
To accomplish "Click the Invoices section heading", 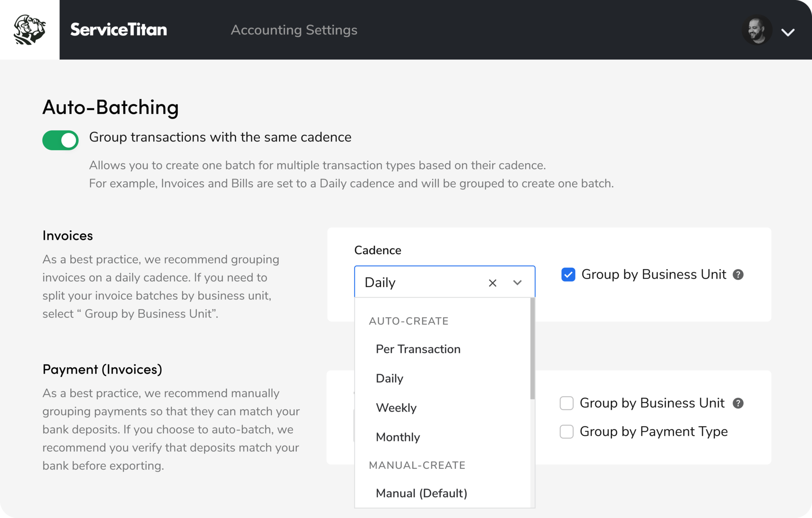I will click(x=68, y=235).
